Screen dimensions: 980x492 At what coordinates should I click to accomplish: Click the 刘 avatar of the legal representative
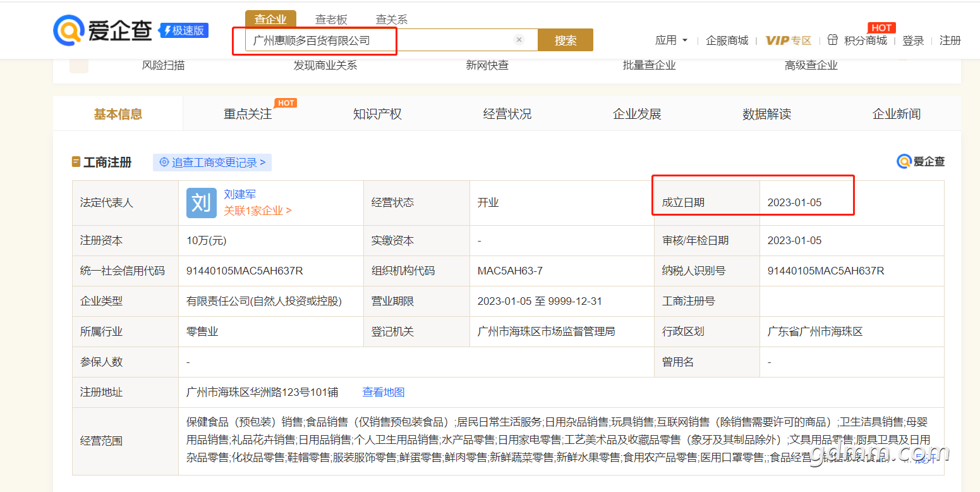pyautogui.click(x=202, y=203)
